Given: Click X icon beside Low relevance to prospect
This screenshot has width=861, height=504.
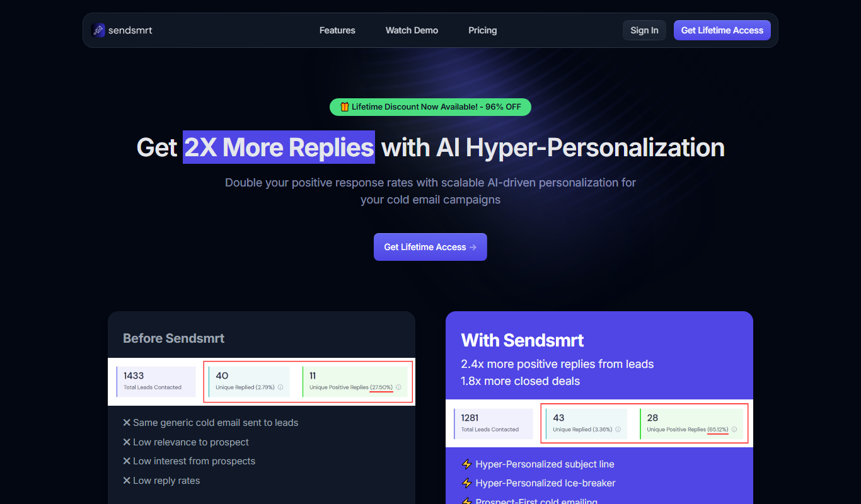Looking at the screenshot, I should pyautogui.click(x=127, y=442).
